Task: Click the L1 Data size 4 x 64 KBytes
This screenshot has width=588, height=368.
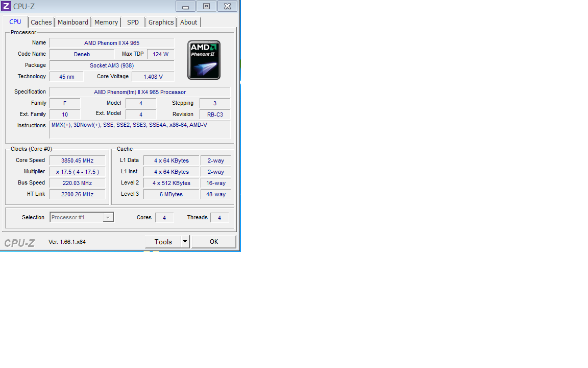Action: (x=171, y=160)
